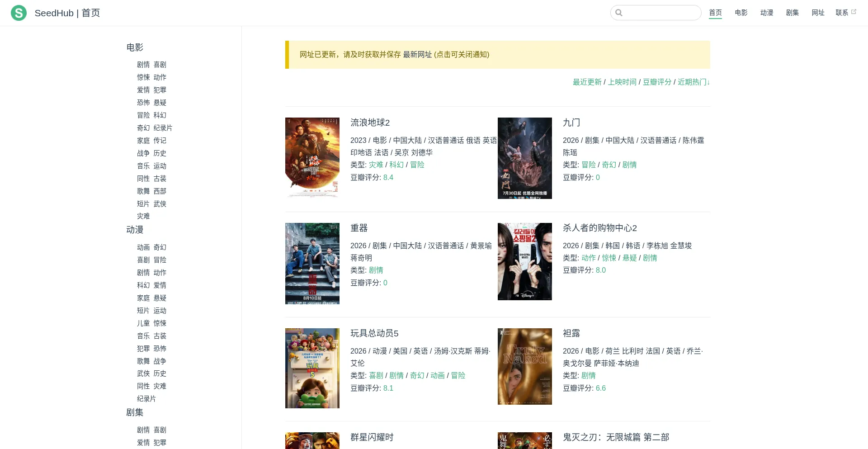The width and height of the screenshot is (868, 449).
Task: Click the 剧情 genre tag under 重器
Action: tap(376, 270)
